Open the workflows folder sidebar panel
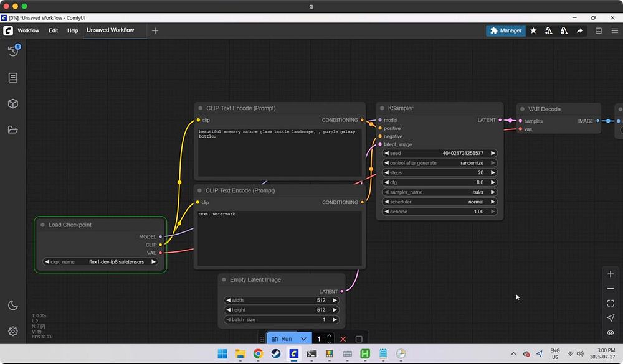Viewport: 623px width, 364px height. (12, 129)
